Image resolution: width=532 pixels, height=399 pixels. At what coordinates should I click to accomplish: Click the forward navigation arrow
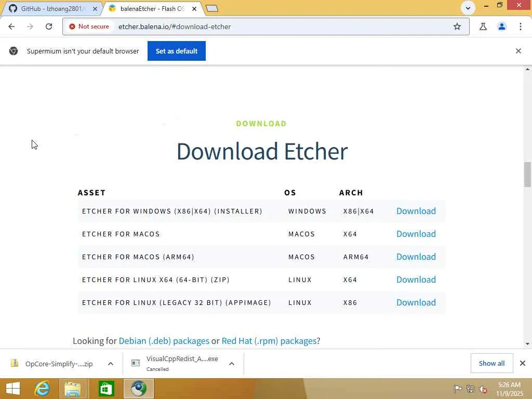pos(30,26)
